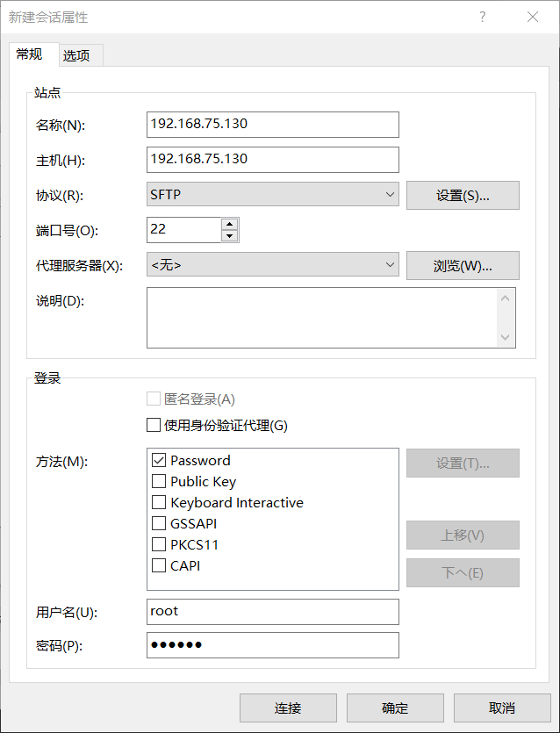Close the new session properties dialog
560x733 pixels.
(x=532, y=17)
